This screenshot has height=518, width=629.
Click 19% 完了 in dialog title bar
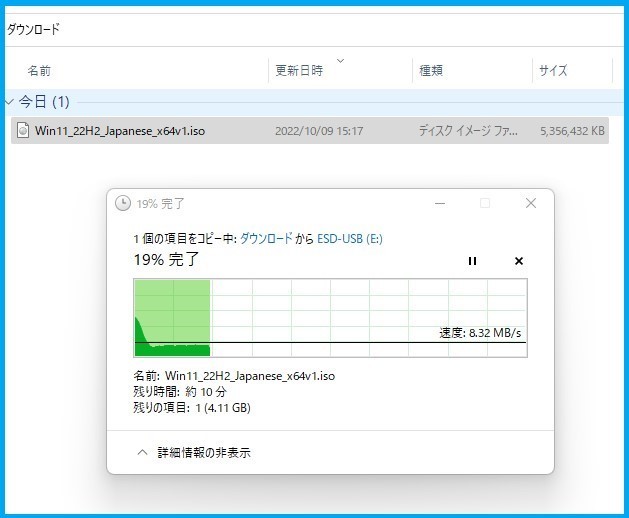pyautogui.click(x=160, y=204)
